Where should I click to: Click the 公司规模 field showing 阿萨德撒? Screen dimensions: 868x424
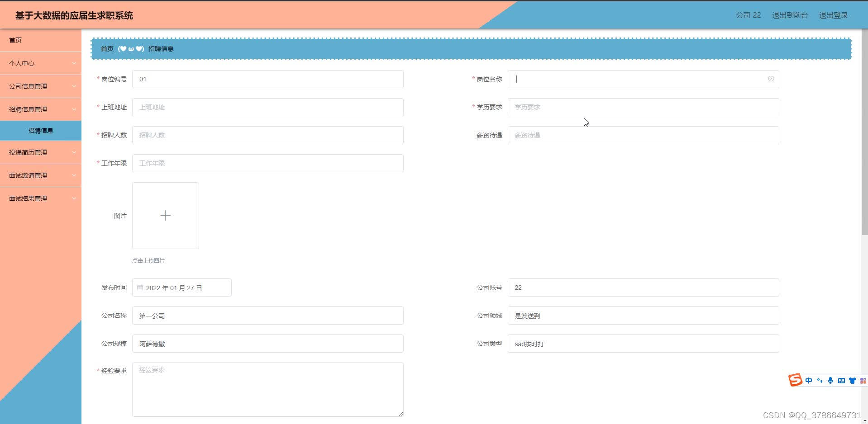click(x=268, y=344)
